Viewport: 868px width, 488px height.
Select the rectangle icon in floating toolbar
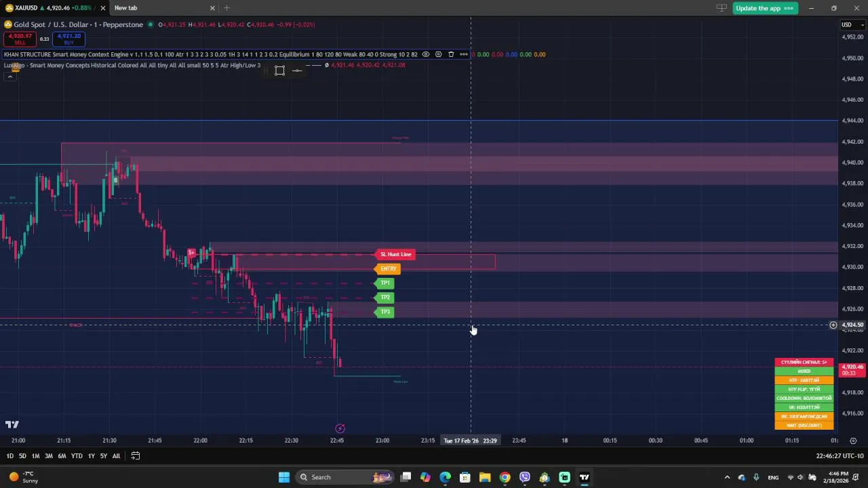[279, 70]
